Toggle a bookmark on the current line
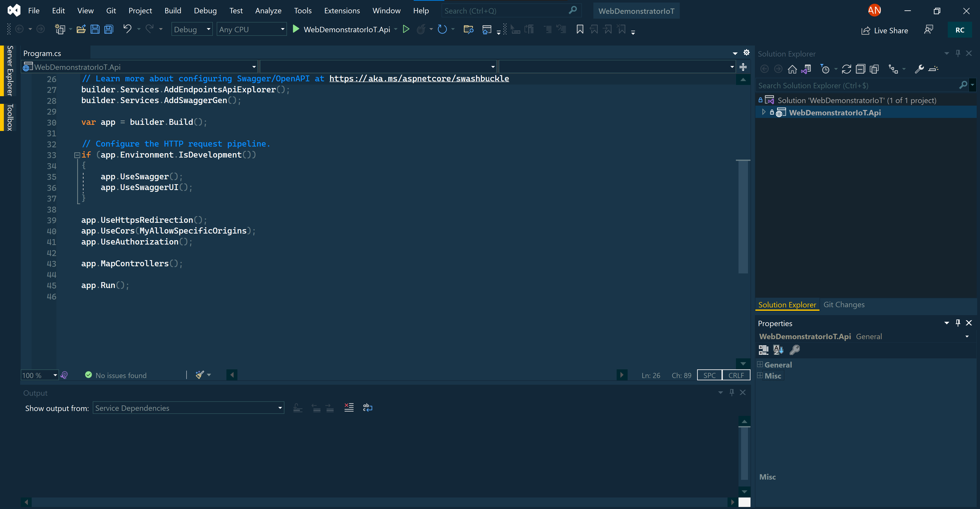 coord(580,29)
